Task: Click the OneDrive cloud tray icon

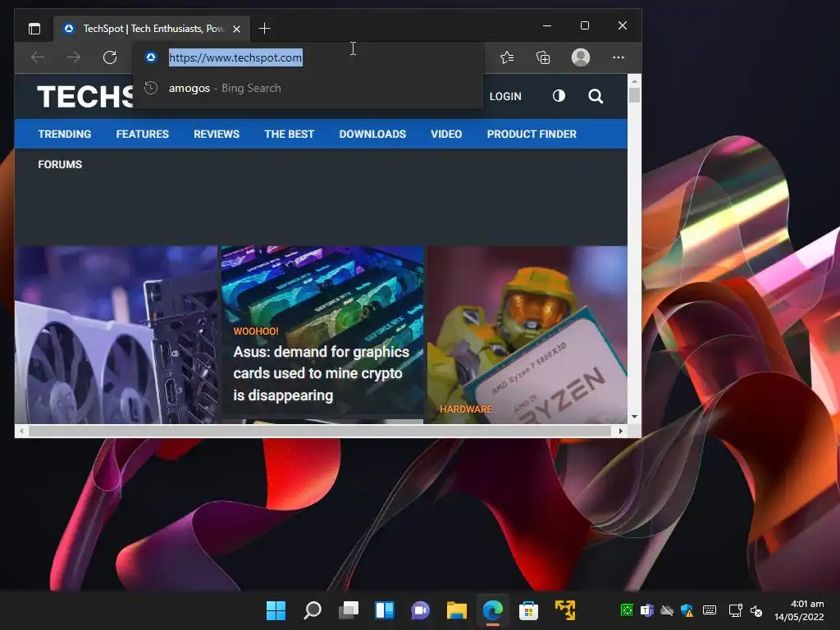Action: pyautogui.click(x=667, y=610)
